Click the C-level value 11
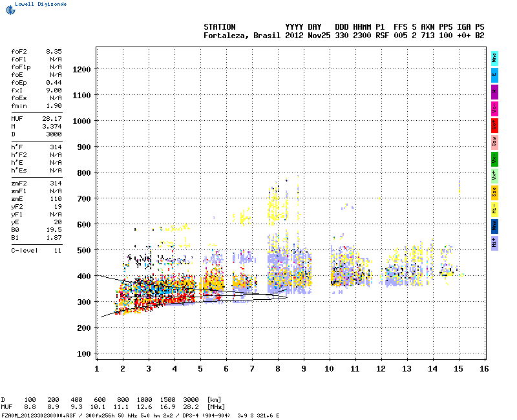 coord(58,251)
